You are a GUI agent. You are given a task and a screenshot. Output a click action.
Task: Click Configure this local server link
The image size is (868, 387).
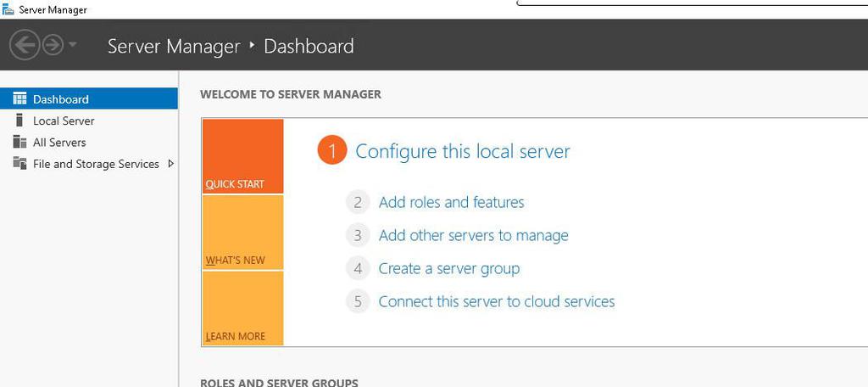coord(462,152)
